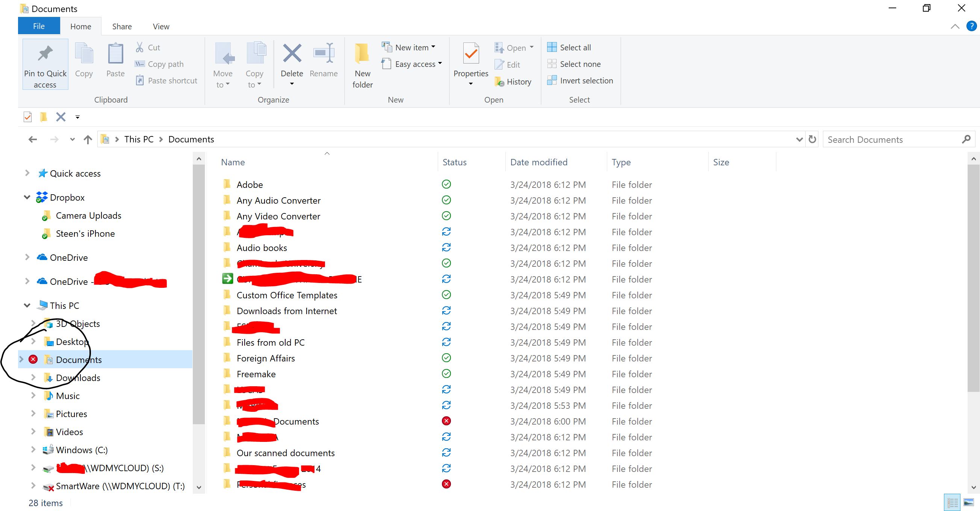Click quick access toolbar Delete X icon

tap(61, 117)
